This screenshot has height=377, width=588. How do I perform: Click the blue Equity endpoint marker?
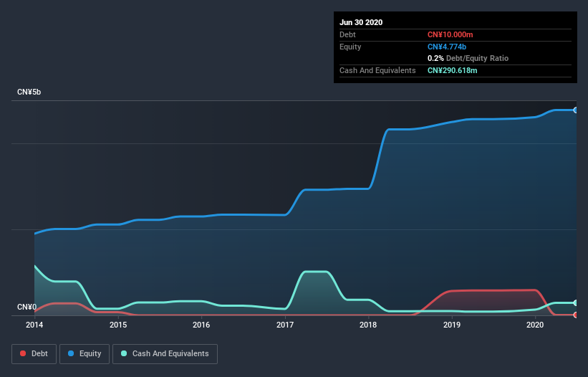(576, 110)
